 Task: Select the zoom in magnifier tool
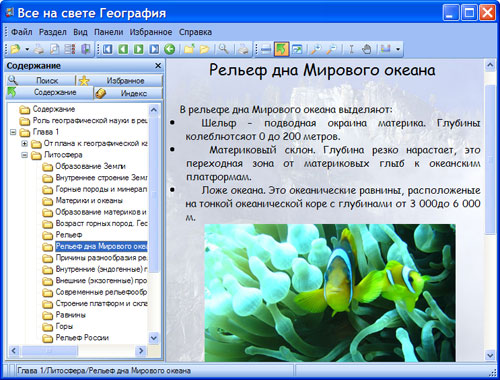tap(315, 49)
